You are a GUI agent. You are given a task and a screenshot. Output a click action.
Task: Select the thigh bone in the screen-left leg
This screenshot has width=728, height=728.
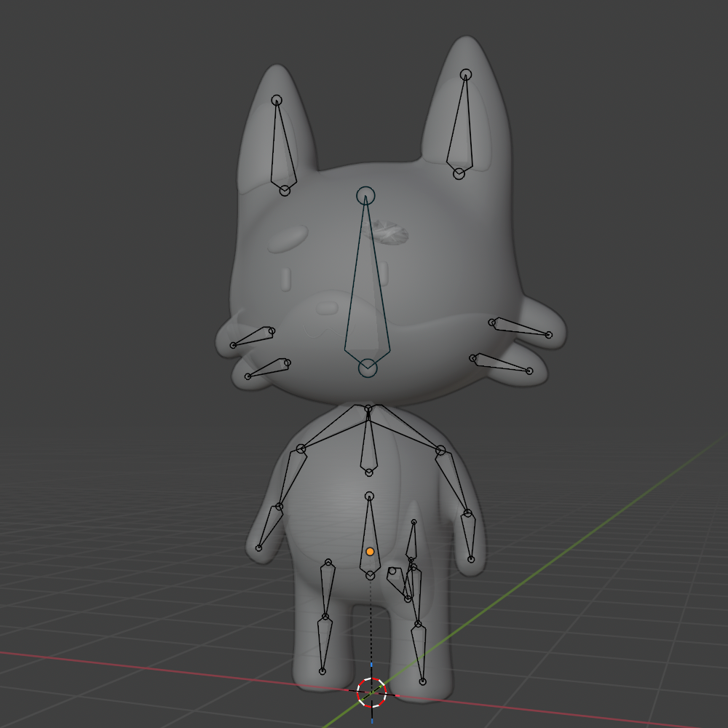click(327, 590)
